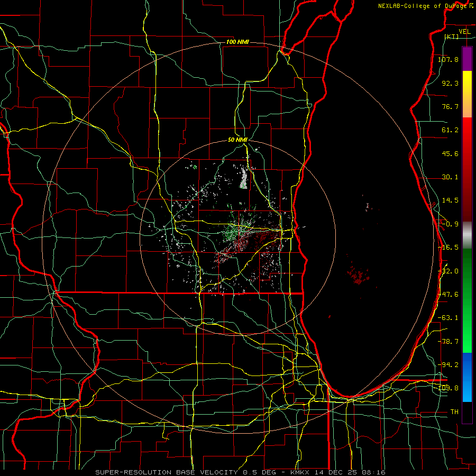Viewport: 476px width, 476px height.
Task: Click the 14.5 legend value
Action: (x=450, y=200)
